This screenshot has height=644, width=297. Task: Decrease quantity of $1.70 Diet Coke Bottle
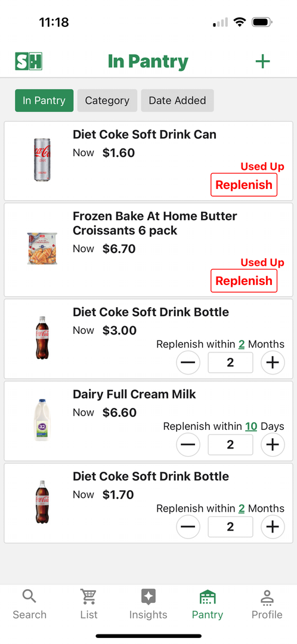188,527
